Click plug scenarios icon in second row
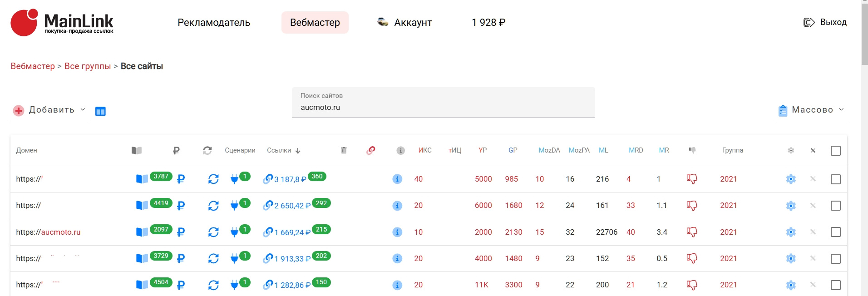The image size is (868, 296). (234, 206)
